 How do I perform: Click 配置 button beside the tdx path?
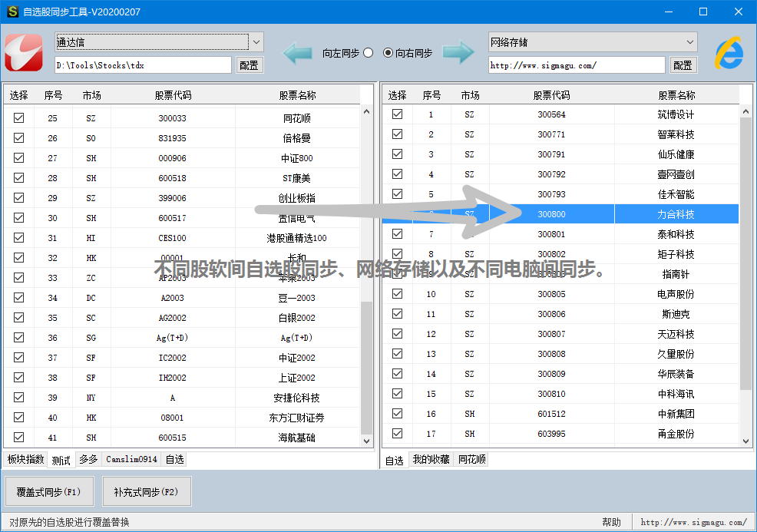click(249, 65)
